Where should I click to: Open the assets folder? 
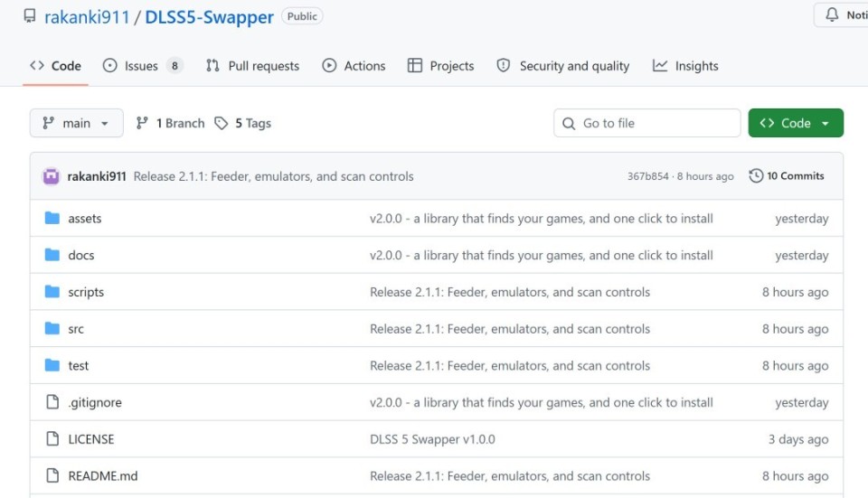(85, 219)
